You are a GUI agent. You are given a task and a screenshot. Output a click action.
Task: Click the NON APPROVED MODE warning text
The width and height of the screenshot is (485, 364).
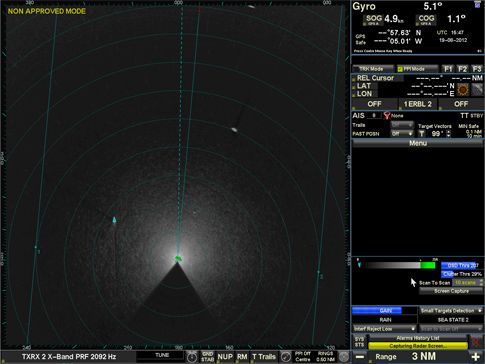point(47,11)
